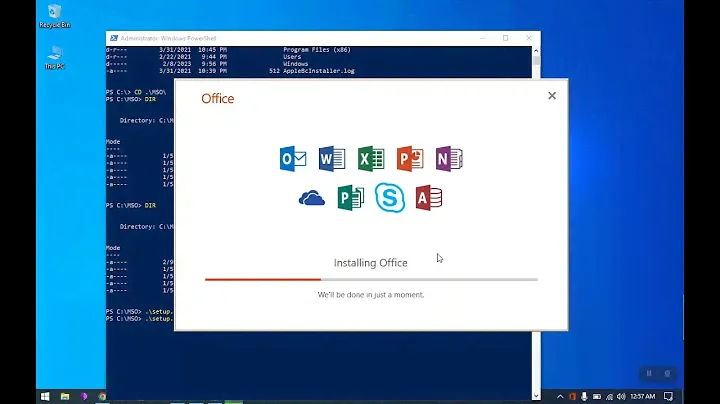Click the Outlook icon in Office installer

(293, 158)
